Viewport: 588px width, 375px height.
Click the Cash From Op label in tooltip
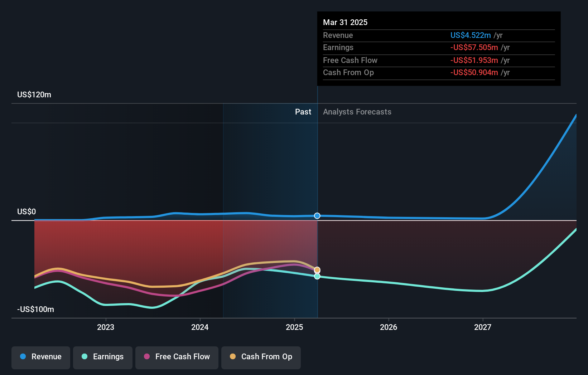[348, 73]
